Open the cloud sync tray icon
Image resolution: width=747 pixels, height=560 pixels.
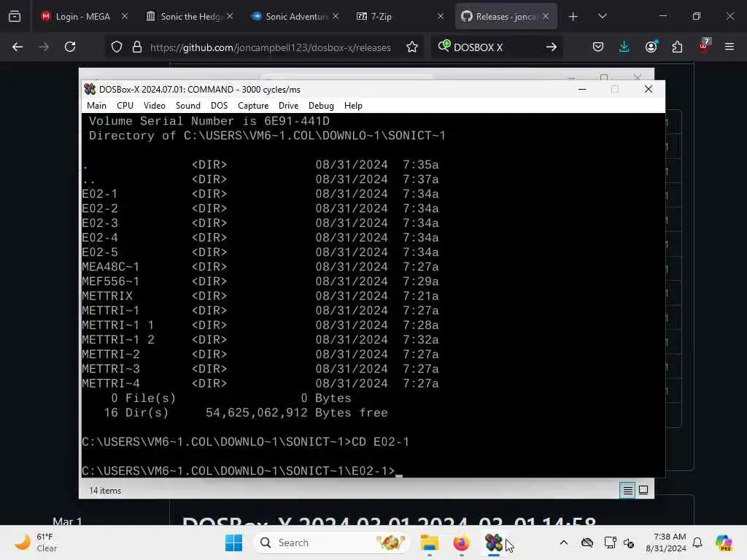tap(587, 542)
